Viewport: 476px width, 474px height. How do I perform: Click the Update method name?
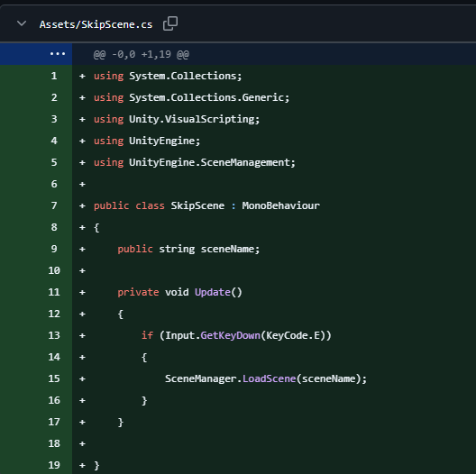click(x=213, y=292)
